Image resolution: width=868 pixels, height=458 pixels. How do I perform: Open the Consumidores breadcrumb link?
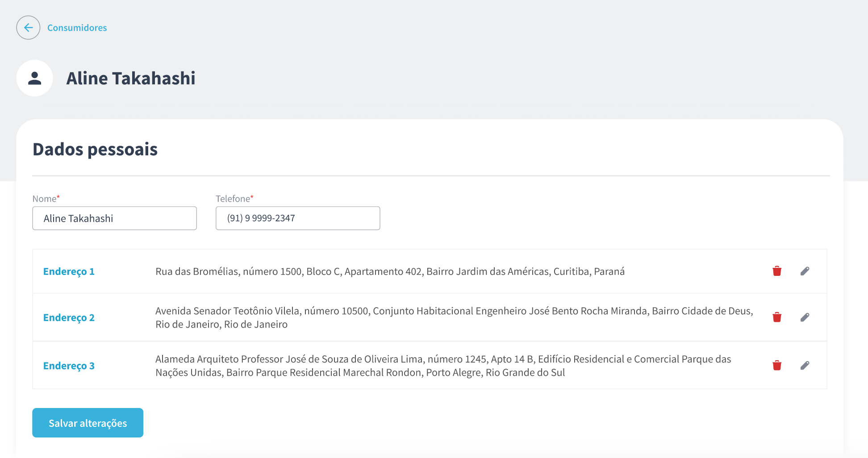tap(77, 28)
